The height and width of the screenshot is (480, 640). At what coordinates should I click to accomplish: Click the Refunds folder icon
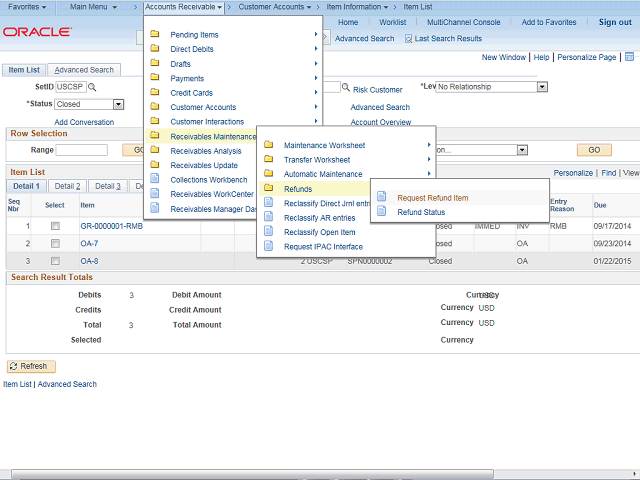click(268, 188)
